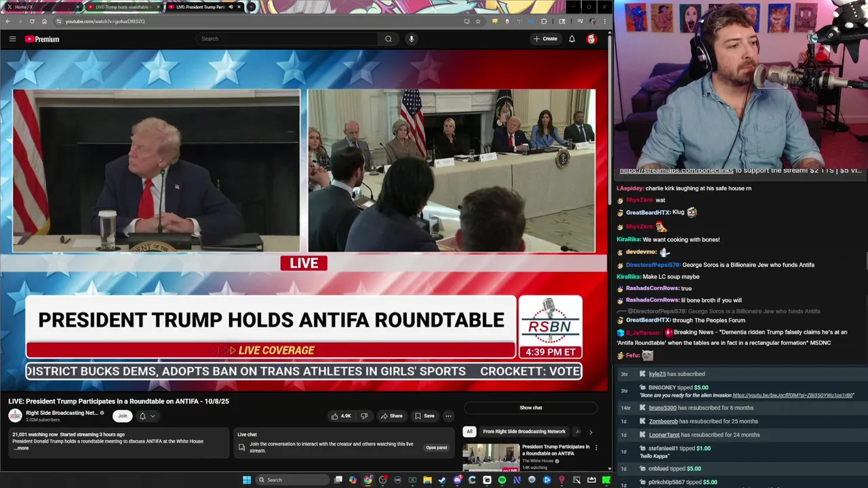Viewport: 868px width, 488px height.
Task: Open YouTube notifications bell
Action: [572, 39]
